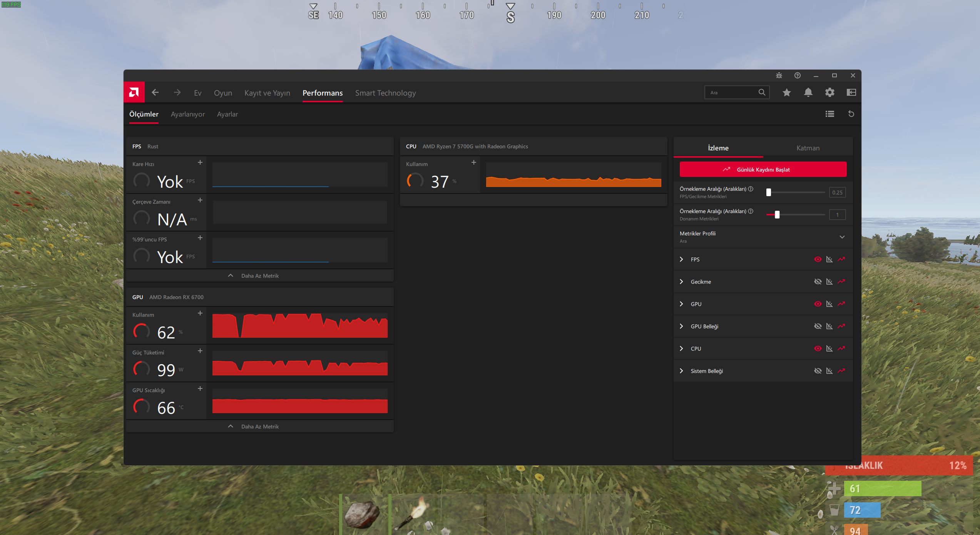Click the search magnifier icon
Viewport: 980px width, 535px height.
[762, 92]
